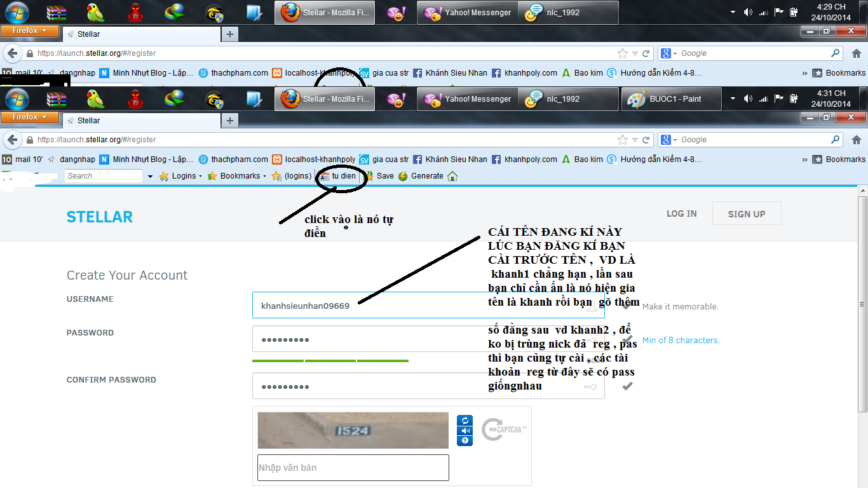Open the URL history dropdown arrow in lower window
This screenshot has height=488, width=868.
click(634, 140)
